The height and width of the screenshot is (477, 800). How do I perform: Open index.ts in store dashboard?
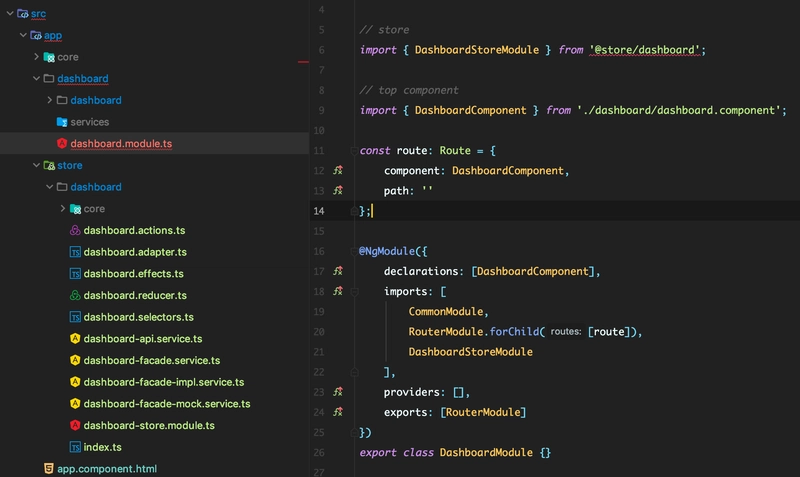103,447
